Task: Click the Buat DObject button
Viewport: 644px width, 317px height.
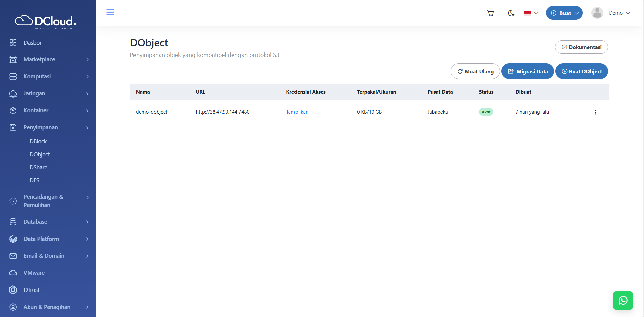Action: pyautogui.click(x=582, y=72)
